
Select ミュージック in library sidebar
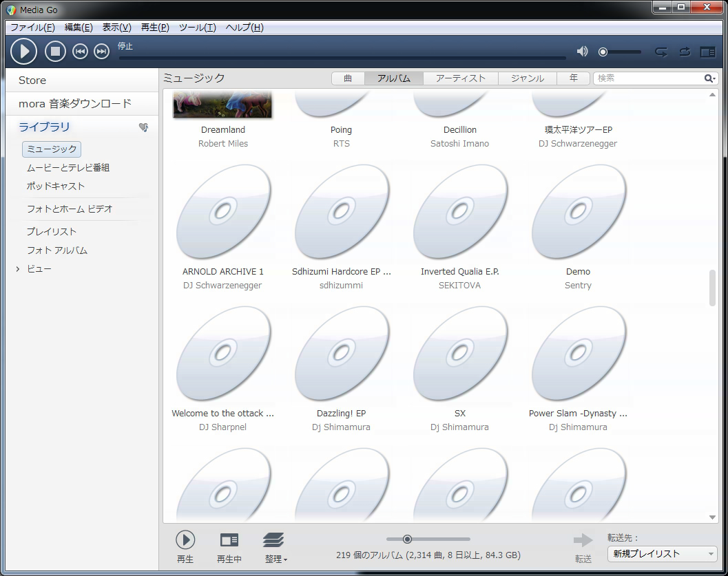[x=52, y=149]
